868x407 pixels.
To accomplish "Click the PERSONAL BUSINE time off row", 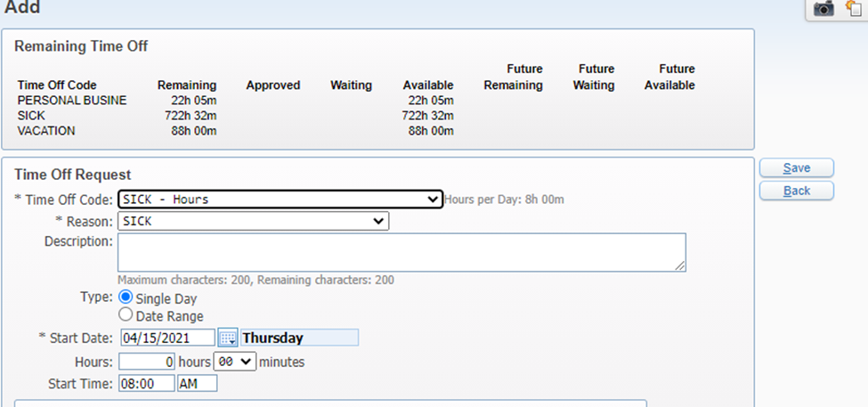I will point(235,101).
